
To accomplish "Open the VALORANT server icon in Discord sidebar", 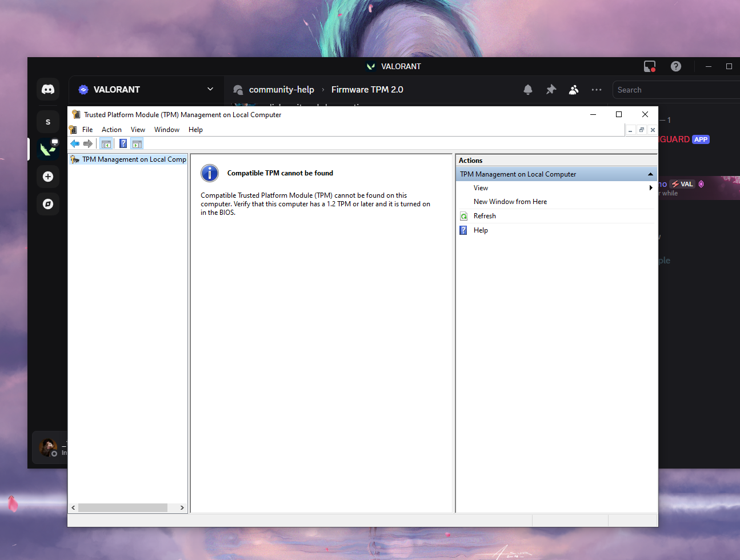I will [48, 149].
